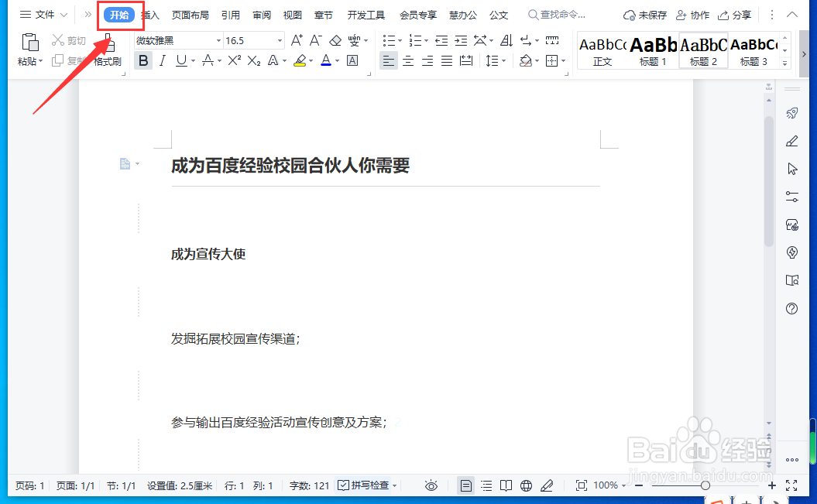Open reading mode book view
Screen dimensions: 817x504
click(506, 485)
